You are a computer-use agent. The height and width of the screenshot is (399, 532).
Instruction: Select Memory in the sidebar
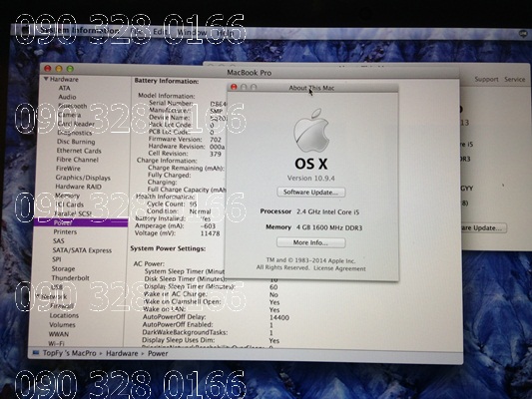67,196
